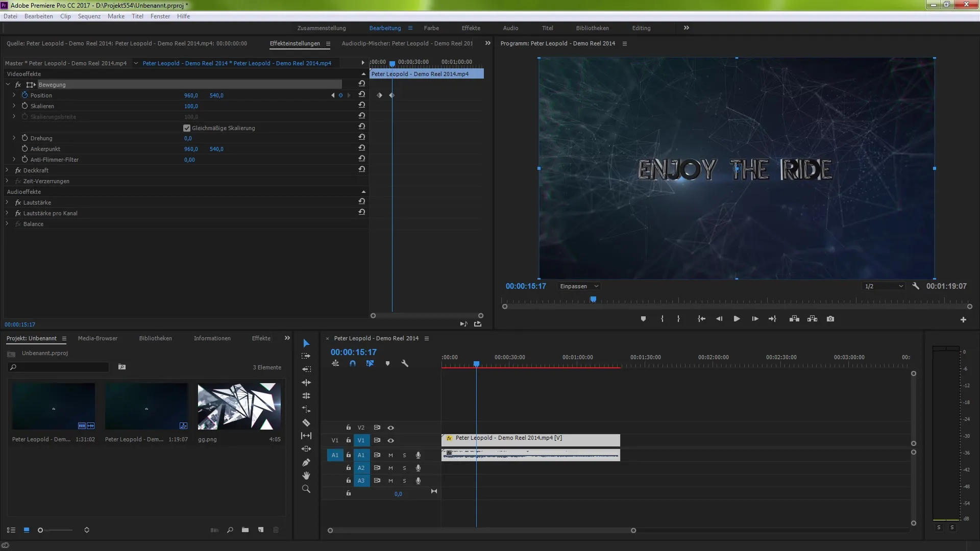This screenshot has height=551, width=980.
Task: Select the Zoom tool
Action: point(306,489)
